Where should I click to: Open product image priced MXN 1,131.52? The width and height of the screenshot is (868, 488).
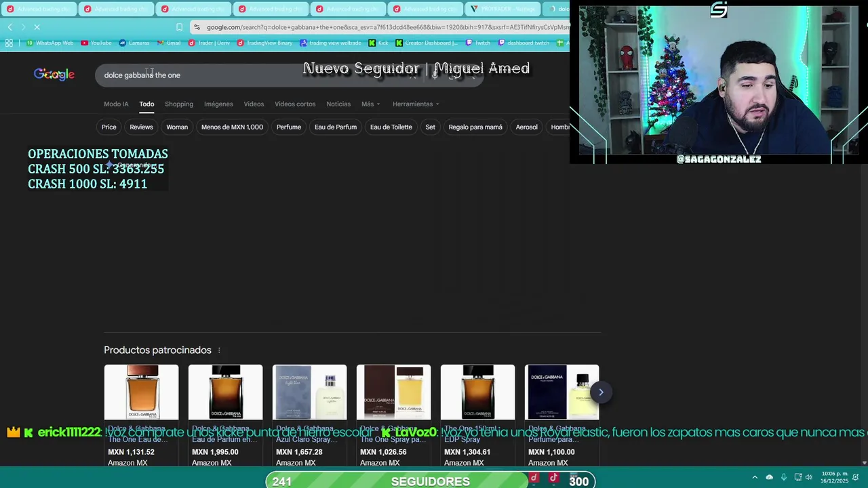coord(141,392)
